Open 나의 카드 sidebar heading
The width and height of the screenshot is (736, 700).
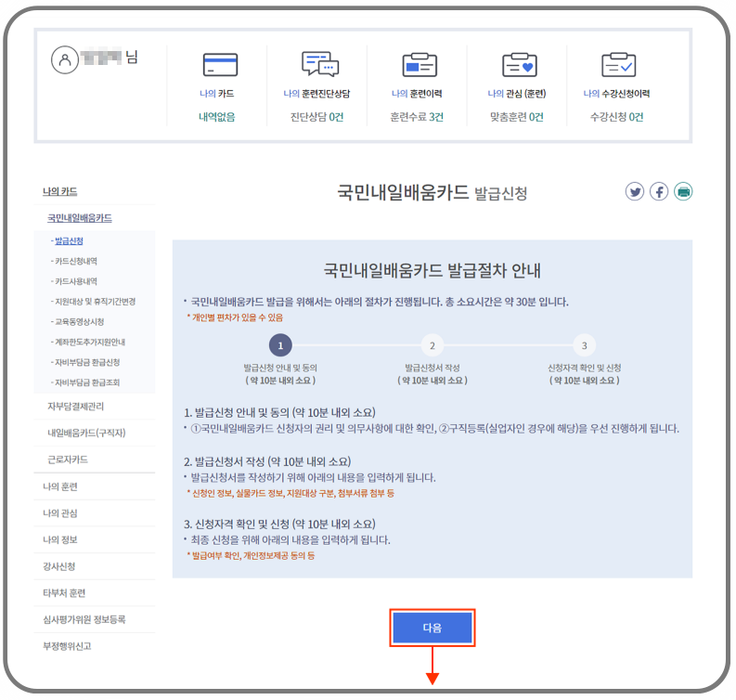pos(60,191)
